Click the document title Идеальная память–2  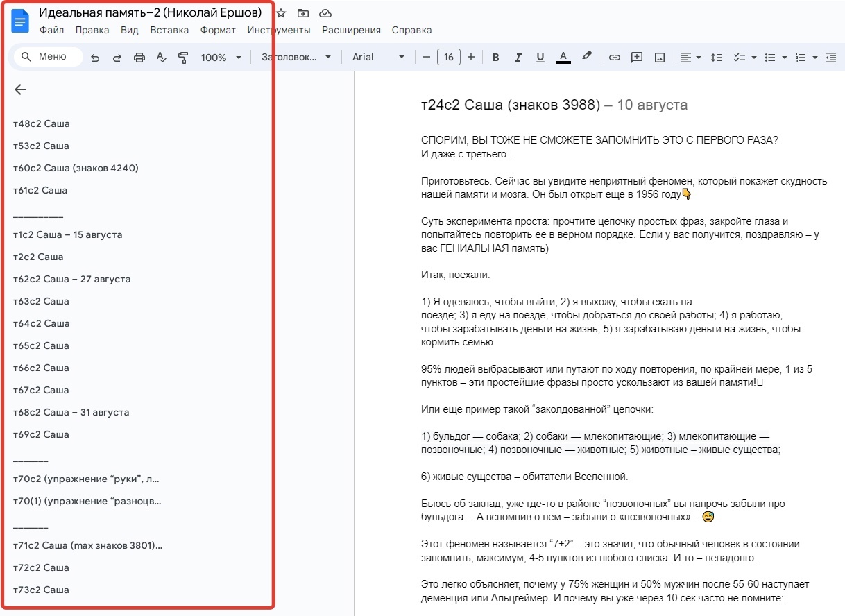(x=151, y=12)
